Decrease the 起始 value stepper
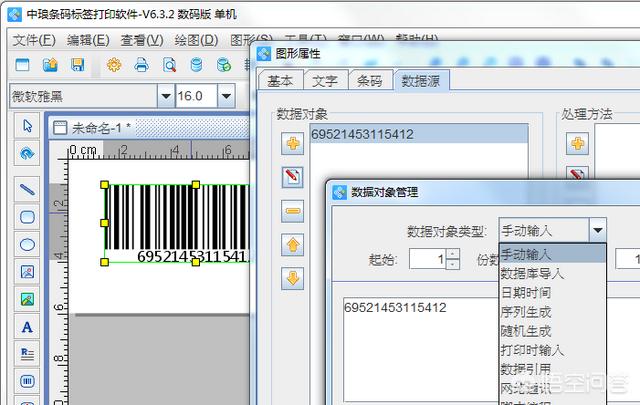 click(x=453, y=264)
